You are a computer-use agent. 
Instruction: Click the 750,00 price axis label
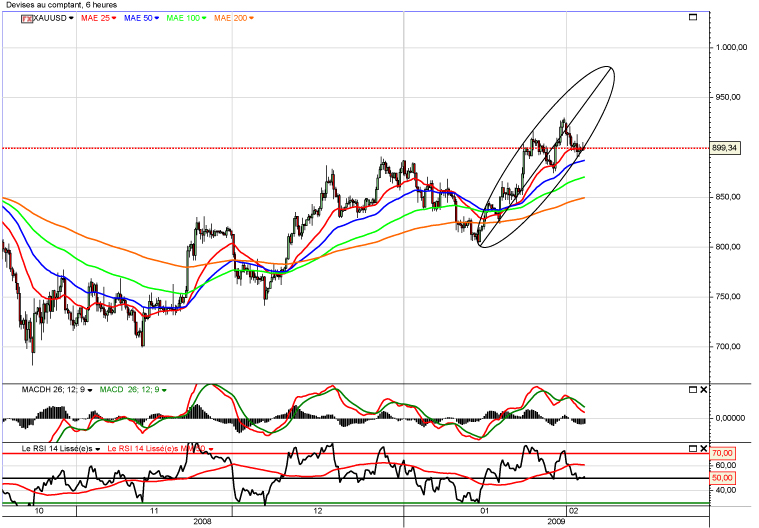pos(728,297)
